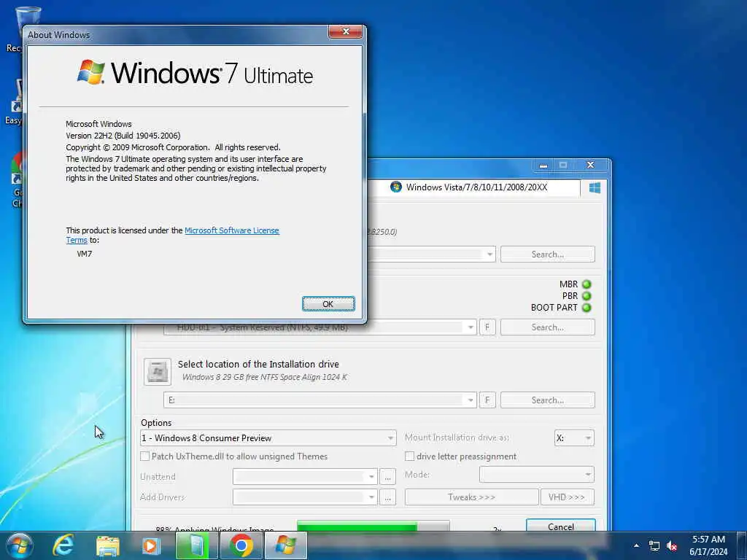747x560 pixels.
Task: Close the About Windows dialog
Action: point(345,31)
